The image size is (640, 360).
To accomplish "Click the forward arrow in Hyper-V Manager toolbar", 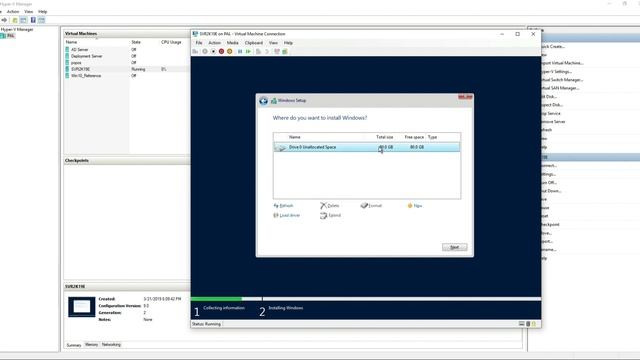I will click(x=4, y=20).
